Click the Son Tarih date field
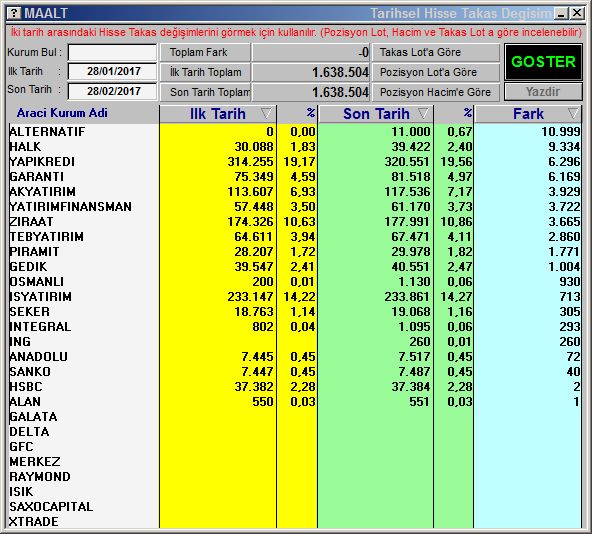This screenshot has width=592, height=534. [x=112, y=91]
